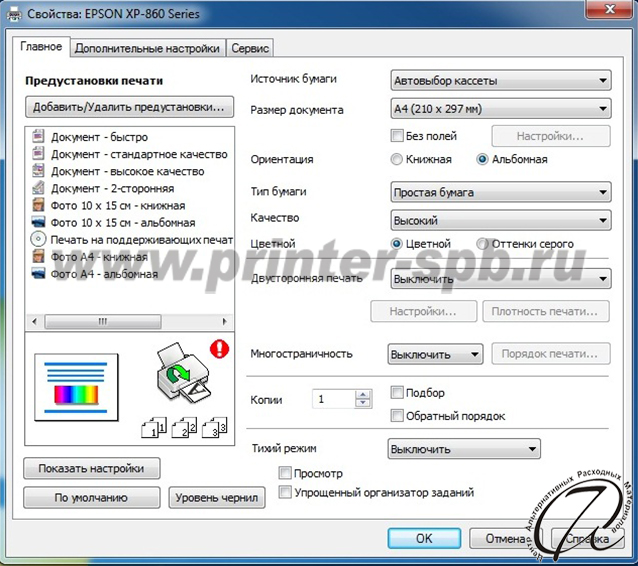Click 'Добавить/Удалить предустановки...' button
This screenshot has width=638, height=566.
(x=129, y=107)
